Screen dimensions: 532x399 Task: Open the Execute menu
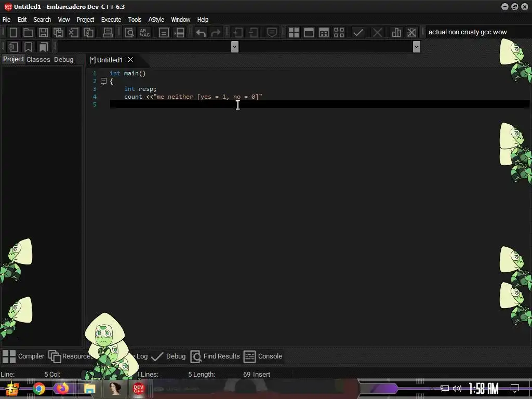point(111,20)
